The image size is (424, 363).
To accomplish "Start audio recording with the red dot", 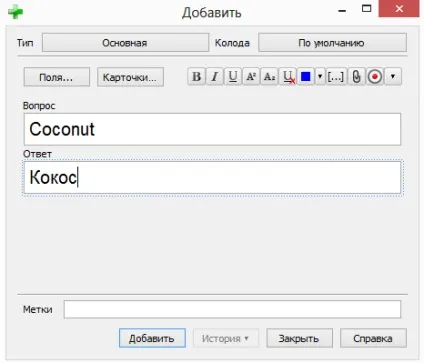I will click(x=375, y=77).
